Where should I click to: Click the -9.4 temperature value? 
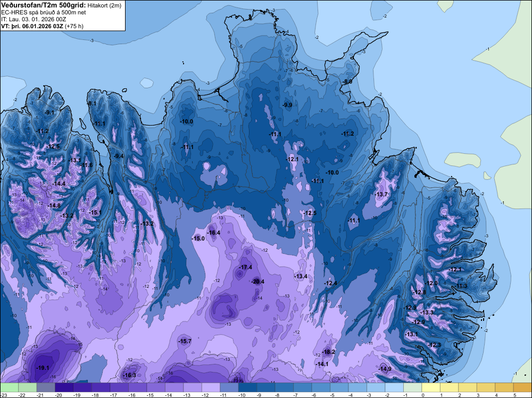click(x=119, y=156)
